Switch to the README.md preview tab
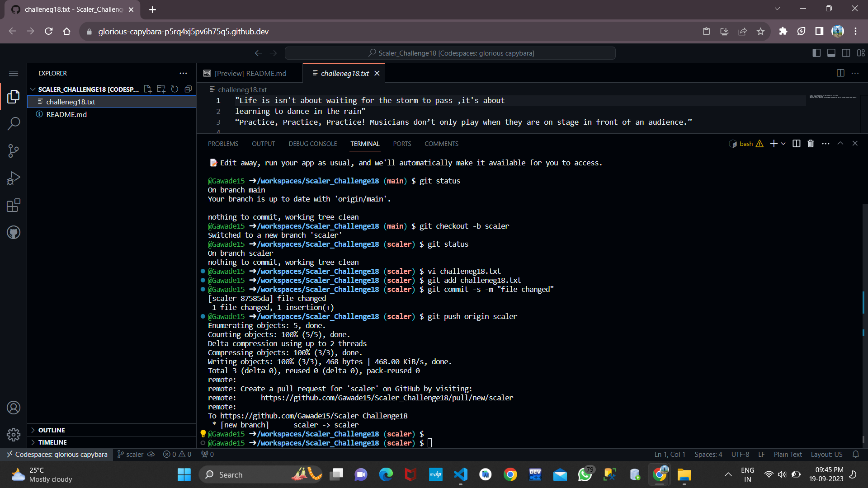Screen dimensions: 868x488 tap(250, 73)
